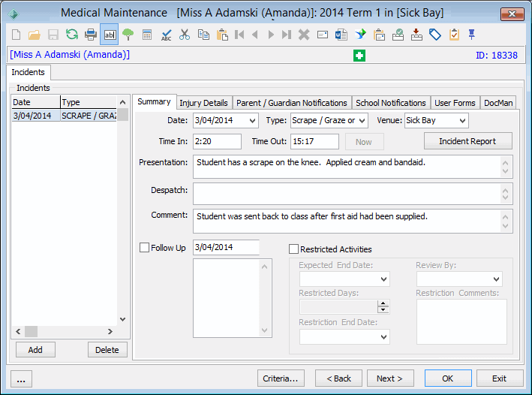Viewport: 532px width, 395px height.
Task: Click the green refresh arrows icon
Action: pyautogui.click(x=72, y=35)
